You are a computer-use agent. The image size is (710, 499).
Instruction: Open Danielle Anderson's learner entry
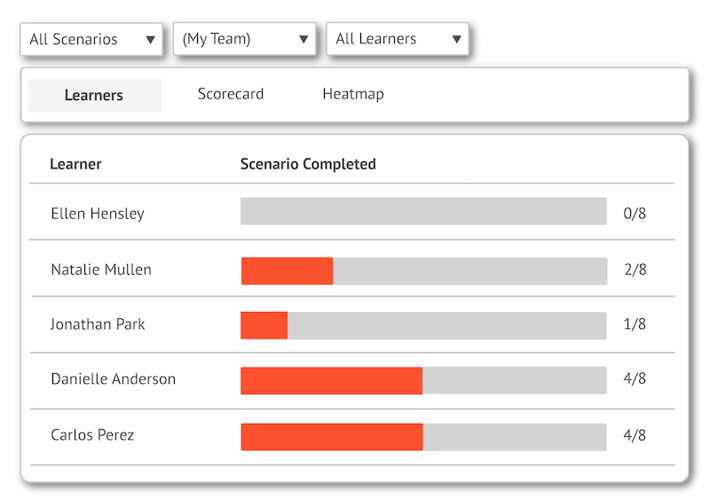point(113,379)
